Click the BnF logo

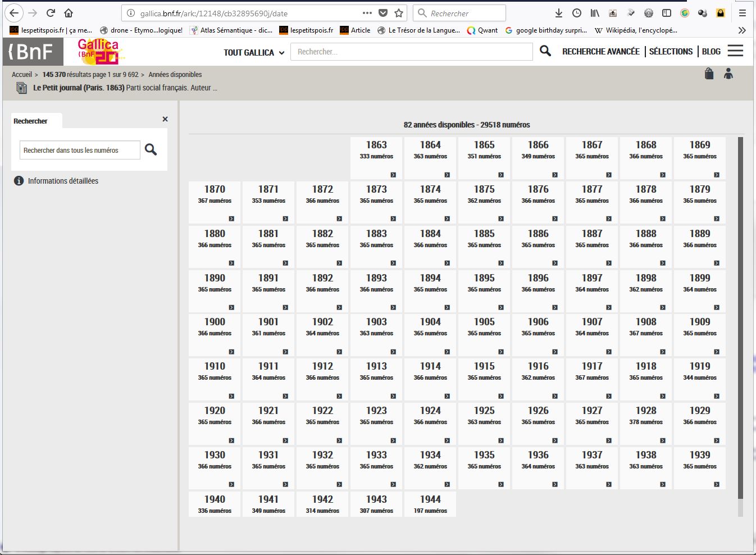pos(32,52)
